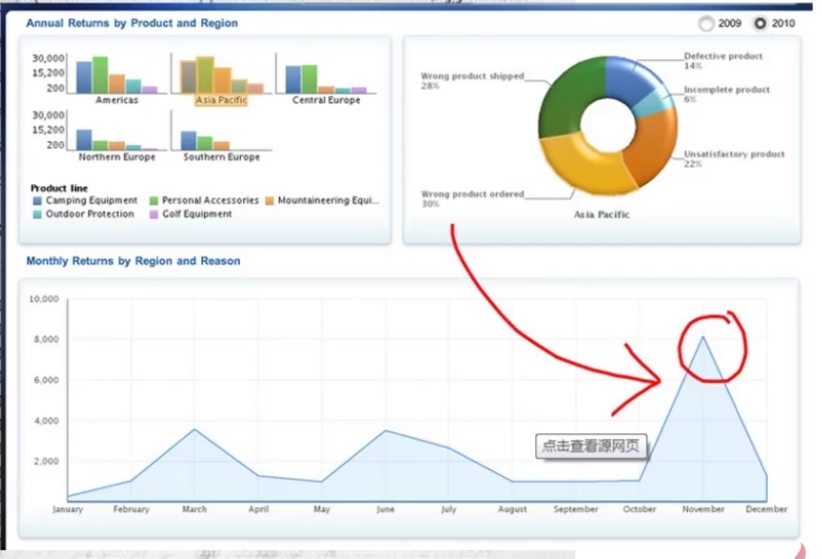The width and height of the screenshot is (822, 559).
Task: Click the Americas bar chart thumbnail
Action: click(x=117, y=75)
